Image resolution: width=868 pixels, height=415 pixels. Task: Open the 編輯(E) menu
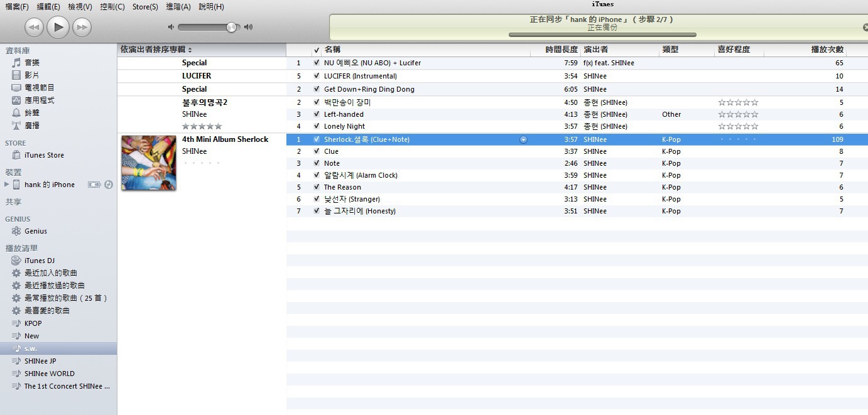(48, 7)
